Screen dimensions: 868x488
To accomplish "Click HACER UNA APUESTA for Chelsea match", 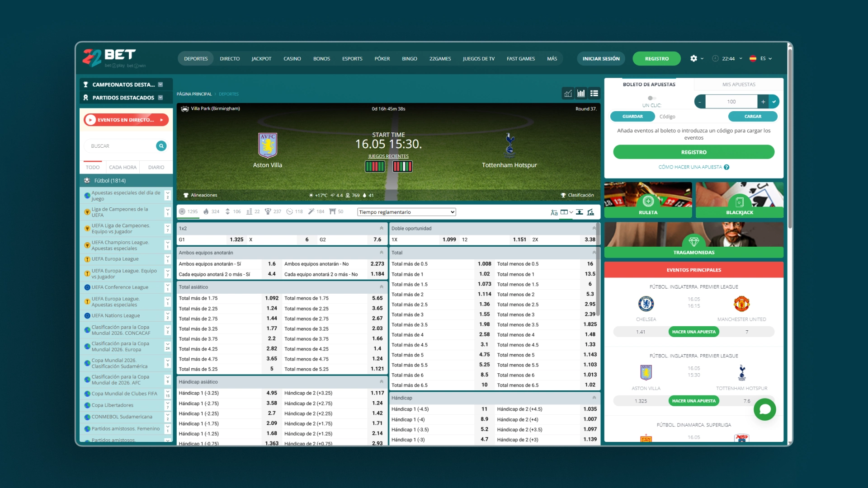I will (x=693, y=332).
